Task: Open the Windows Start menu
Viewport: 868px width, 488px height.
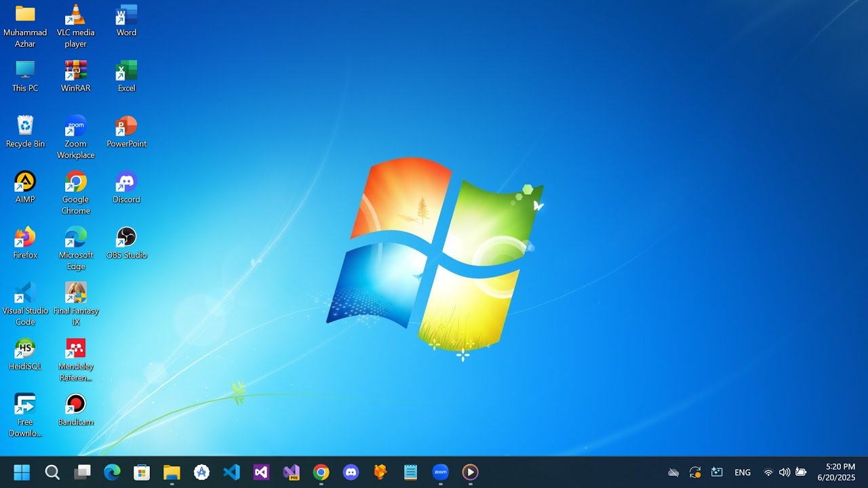Action: coord(22,472)
